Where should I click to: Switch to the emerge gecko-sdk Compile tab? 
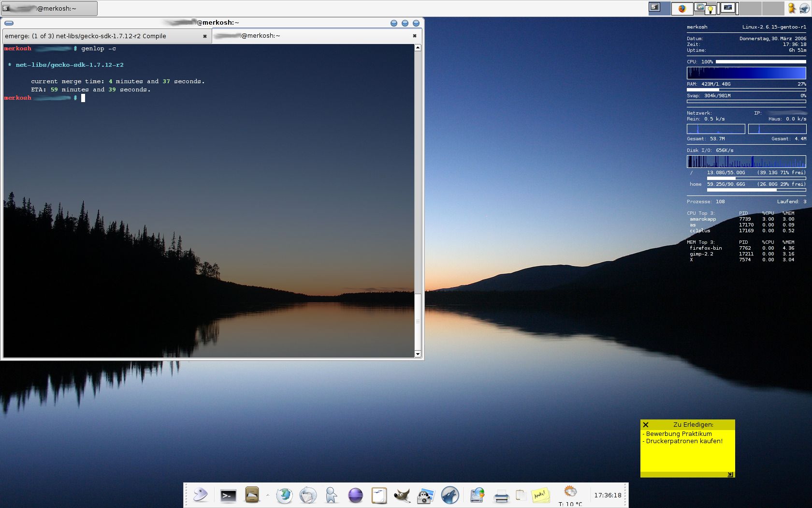click(101, 36)
